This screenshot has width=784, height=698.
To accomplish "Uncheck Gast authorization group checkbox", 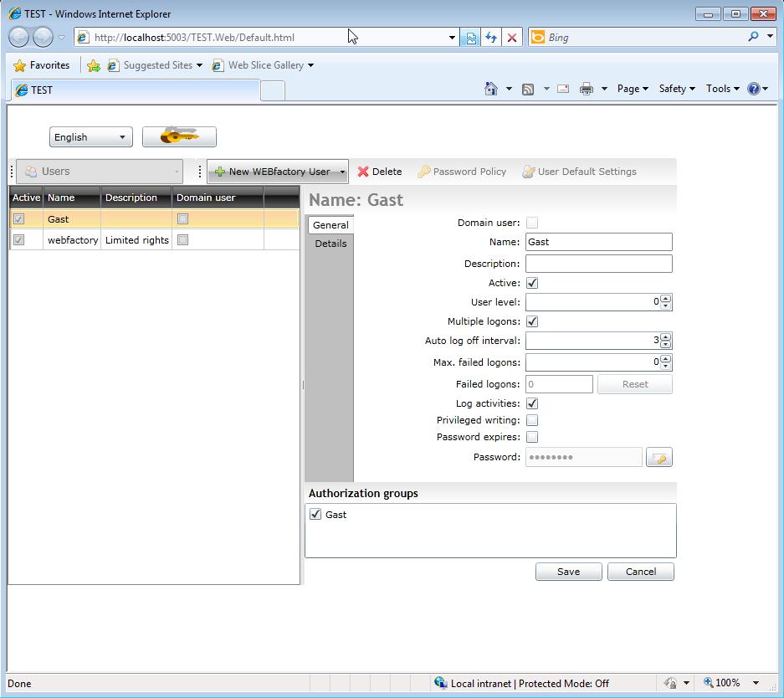I will click(315, 515).
